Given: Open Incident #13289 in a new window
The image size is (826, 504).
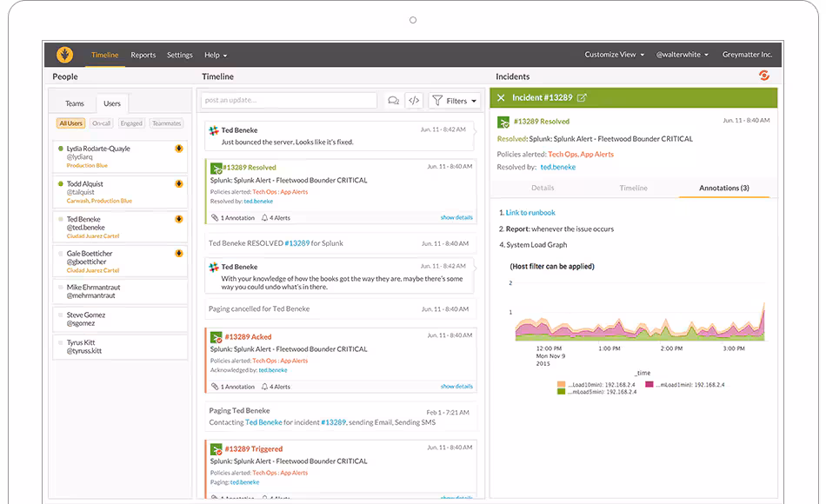Looking at the screenshot, I should 582,97.
